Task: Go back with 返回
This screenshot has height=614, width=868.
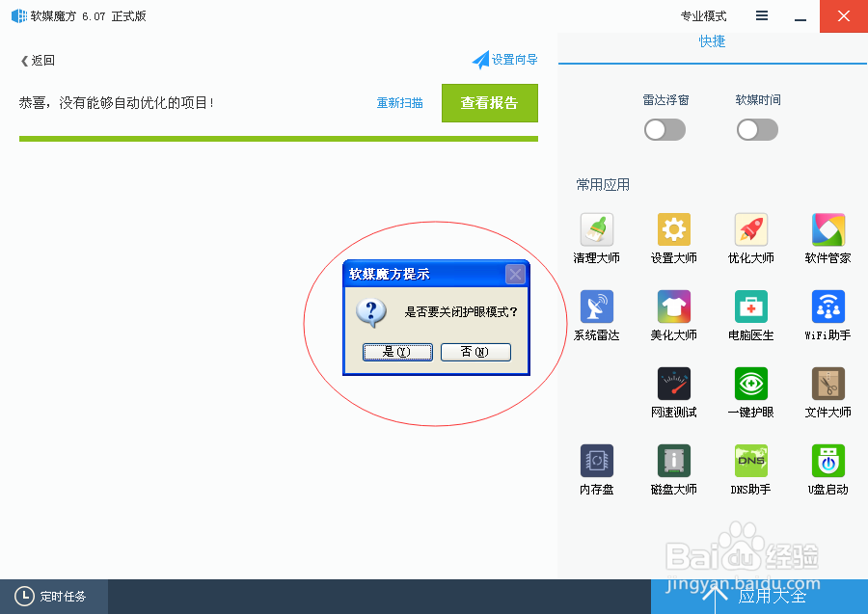Action: click(38, 61)
